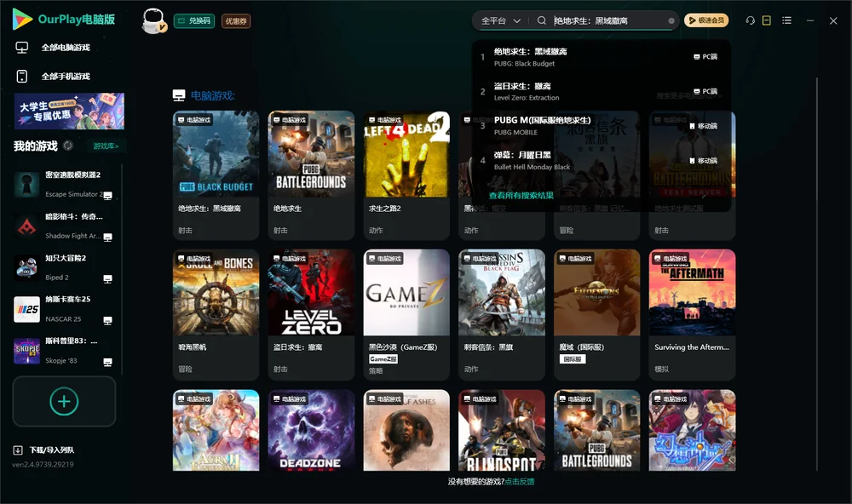Viewport: 852px width, 504px height.
Task: Click the 全部电脑游戏 monitor icon
Action: (x=22, y=48)
